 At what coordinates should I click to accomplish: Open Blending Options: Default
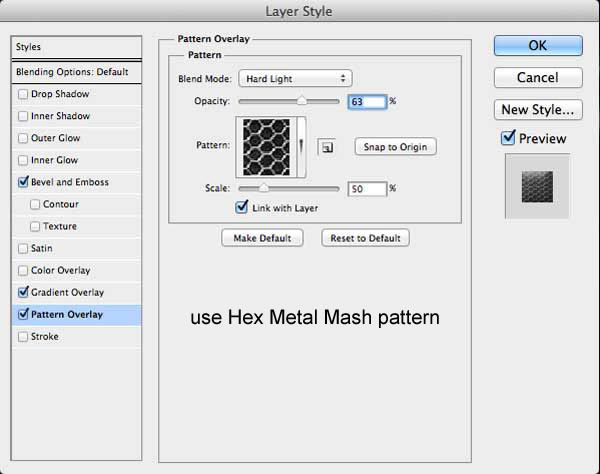click(77, 72)
